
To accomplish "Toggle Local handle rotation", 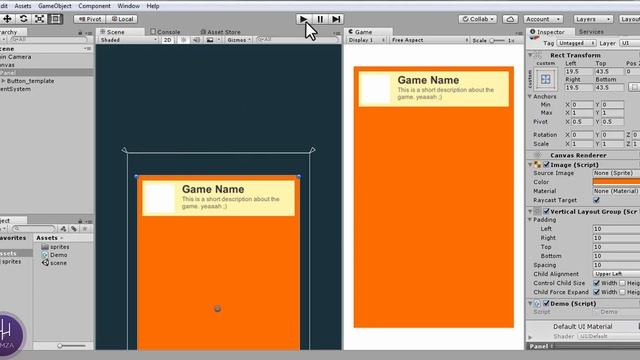I will tap(122, 19).
